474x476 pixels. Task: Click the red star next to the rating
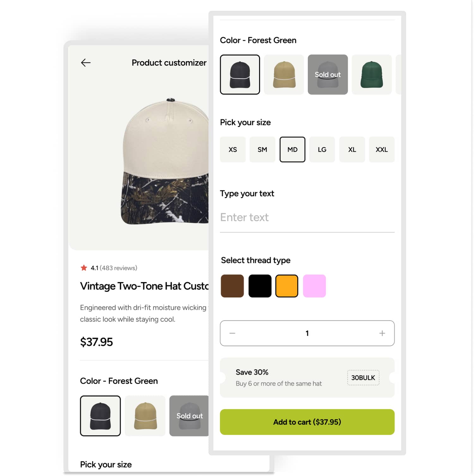tap(84, 268)
